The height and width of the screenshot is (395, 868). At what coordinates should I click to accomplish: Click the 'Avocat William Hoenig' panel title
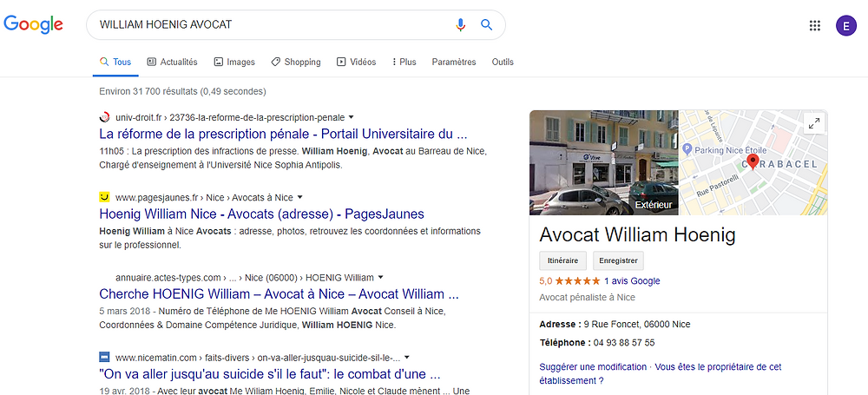tap(638, 235)
